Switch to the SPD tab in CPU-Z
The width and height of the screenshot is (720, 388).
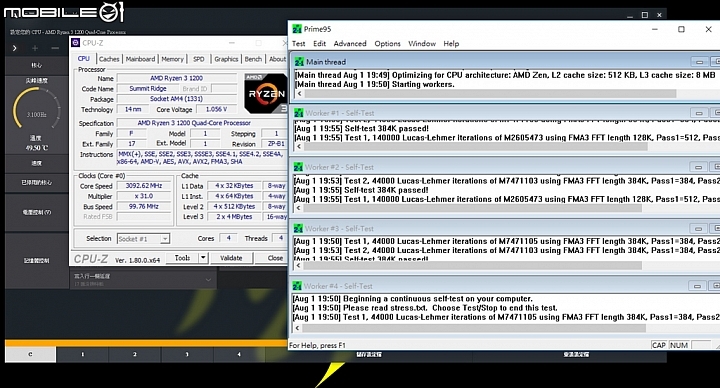point(198,59)
